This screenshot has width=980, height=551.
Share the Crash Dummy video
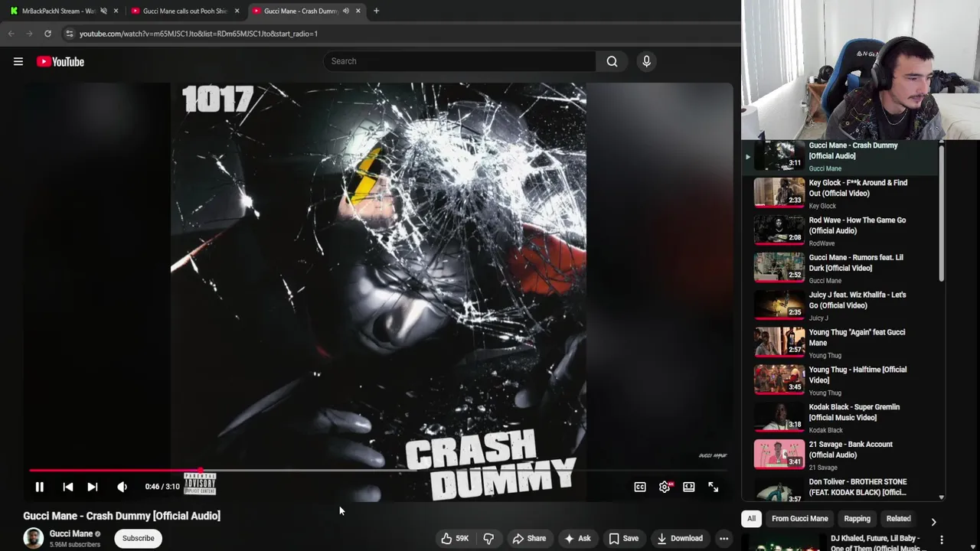pos(529,538)
